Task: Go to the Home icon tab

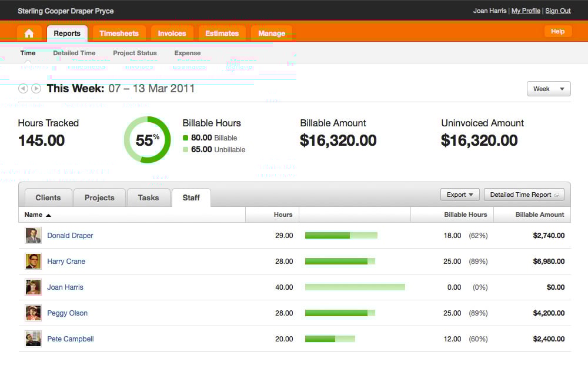Action: (29, 33)
